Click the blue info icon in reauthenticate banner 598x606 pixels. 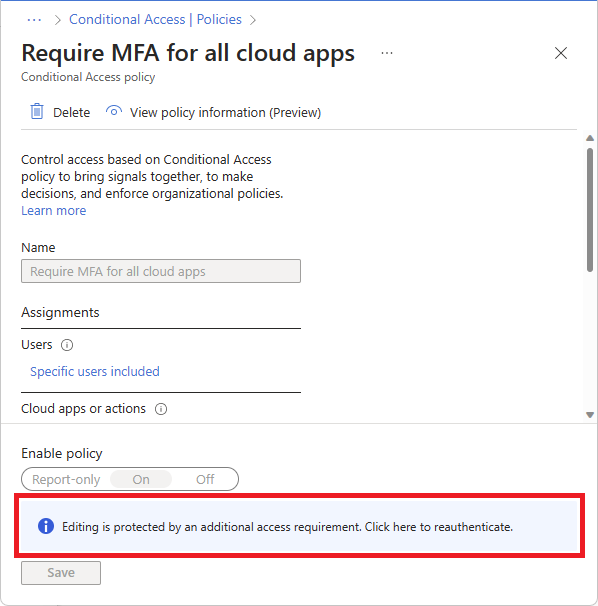46,526
